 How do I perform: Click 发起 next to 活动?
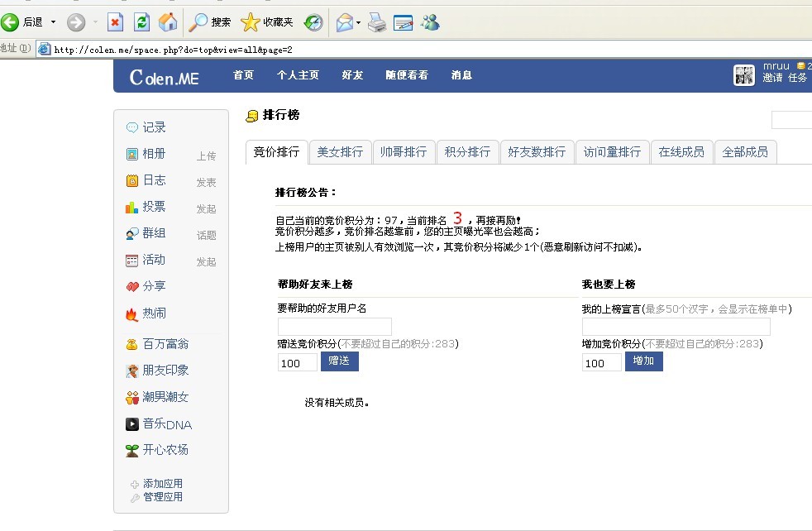[206, 261]
